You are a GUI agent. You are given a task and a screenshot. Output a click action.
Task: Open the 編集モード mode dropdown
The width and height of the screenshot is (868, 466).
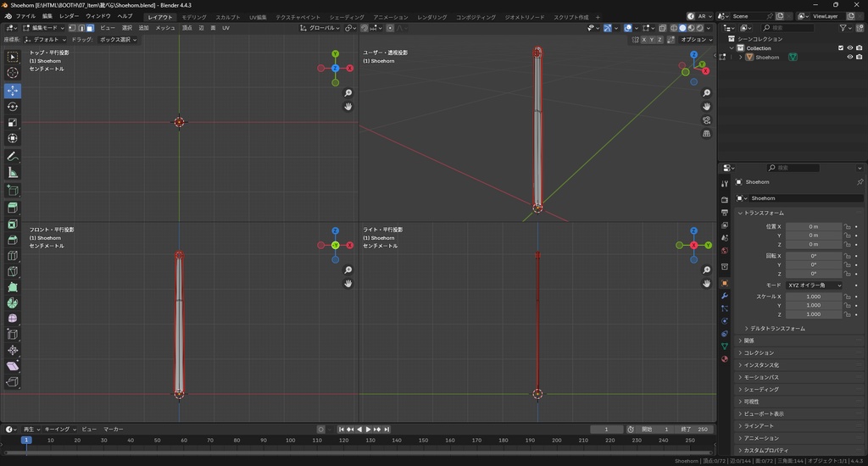click(44, 28)
